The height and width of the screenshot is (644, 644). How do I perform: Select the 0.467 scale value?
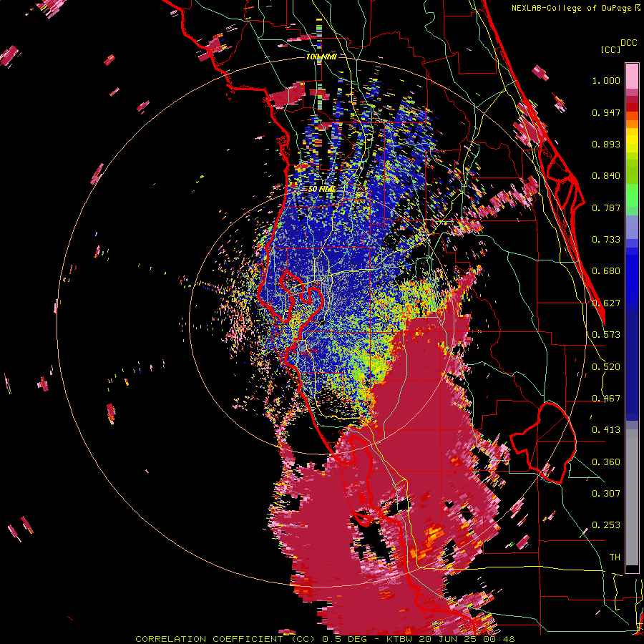pos(606,399)
